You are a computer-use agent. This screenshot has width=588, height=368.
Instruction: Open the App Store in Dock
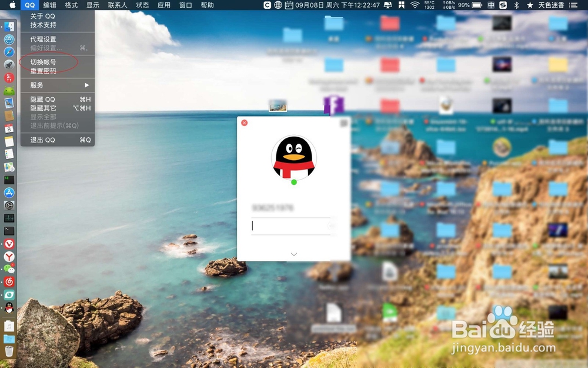pos(9,193)
